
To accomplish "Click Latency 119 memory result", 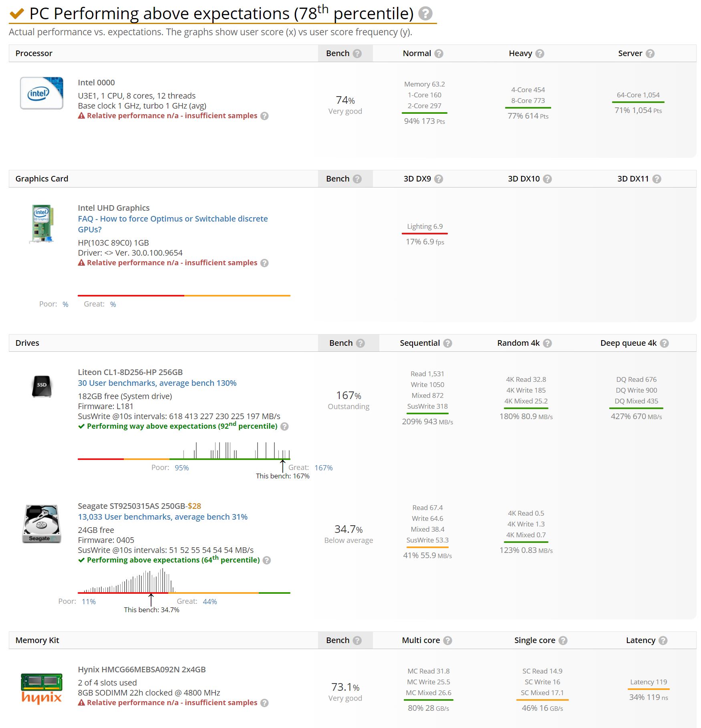I will pyautogui.click(x=649, y=682).
